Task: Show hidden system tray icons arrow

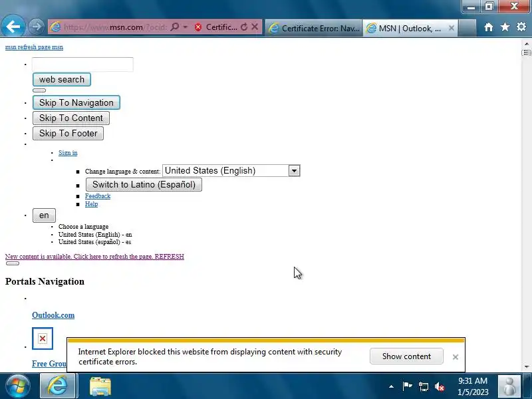Action: (391, 386)
